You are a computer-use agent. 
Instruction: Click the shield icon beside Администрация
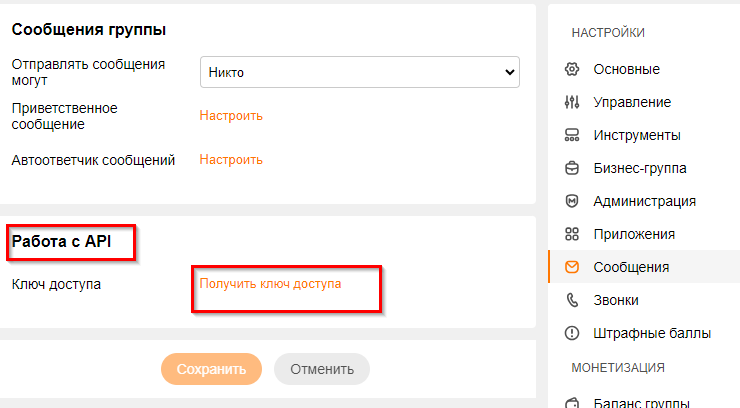click(572, 201)
